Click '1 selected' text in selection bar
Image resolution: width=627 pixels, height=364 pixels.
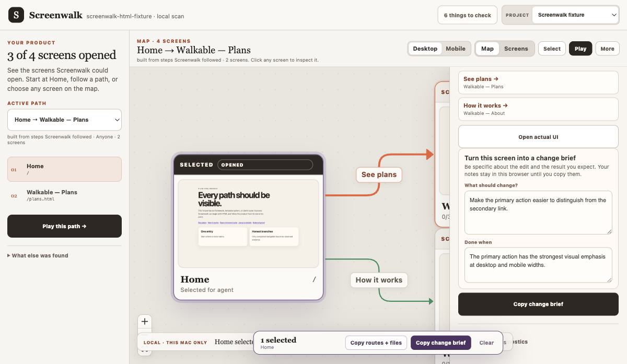[x=278, y=340]
